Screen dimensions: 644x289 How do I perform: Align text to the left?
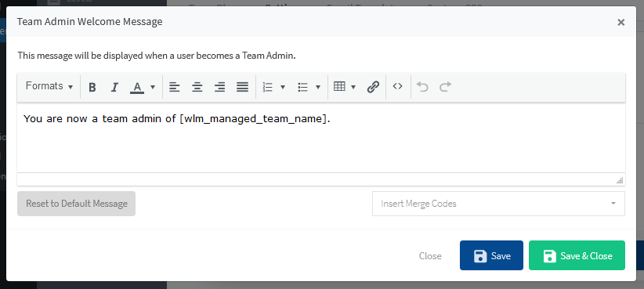pyautogui.click(x=175, y=87)
